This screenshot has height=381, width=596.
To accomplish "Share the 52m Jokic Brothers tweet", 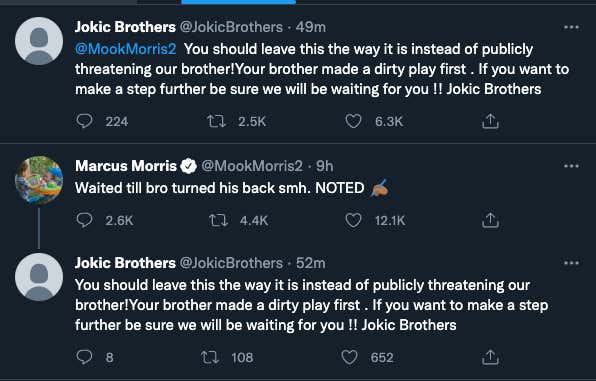I will (x=490, y=357).
